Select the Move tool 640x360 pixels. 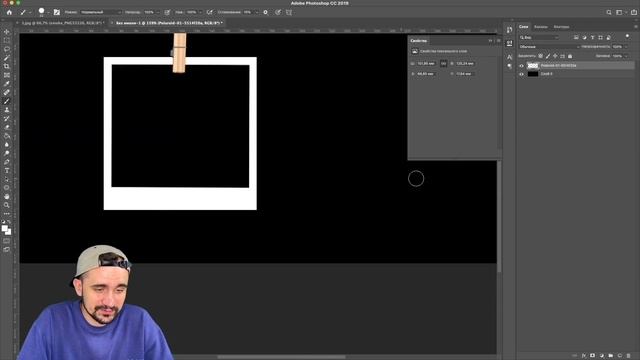tap(7, 32)
